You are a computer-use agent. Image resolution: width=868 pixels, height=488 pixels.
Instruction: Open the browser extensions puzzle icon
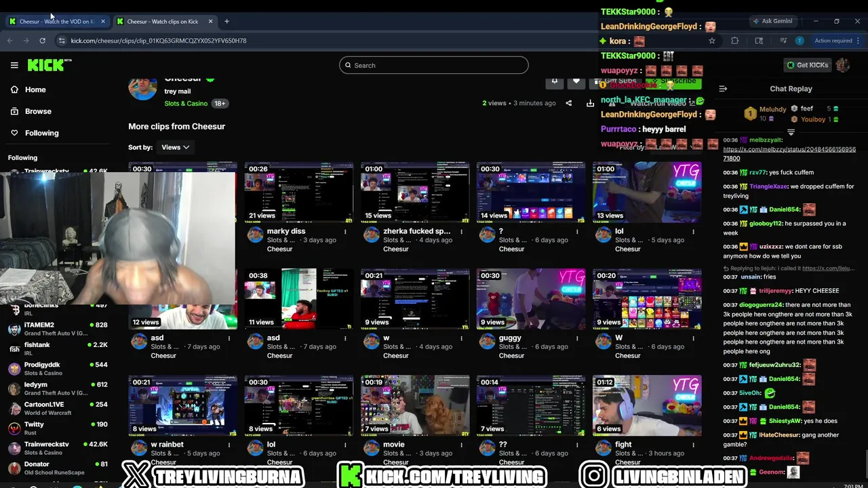click(x=734, y=41)
